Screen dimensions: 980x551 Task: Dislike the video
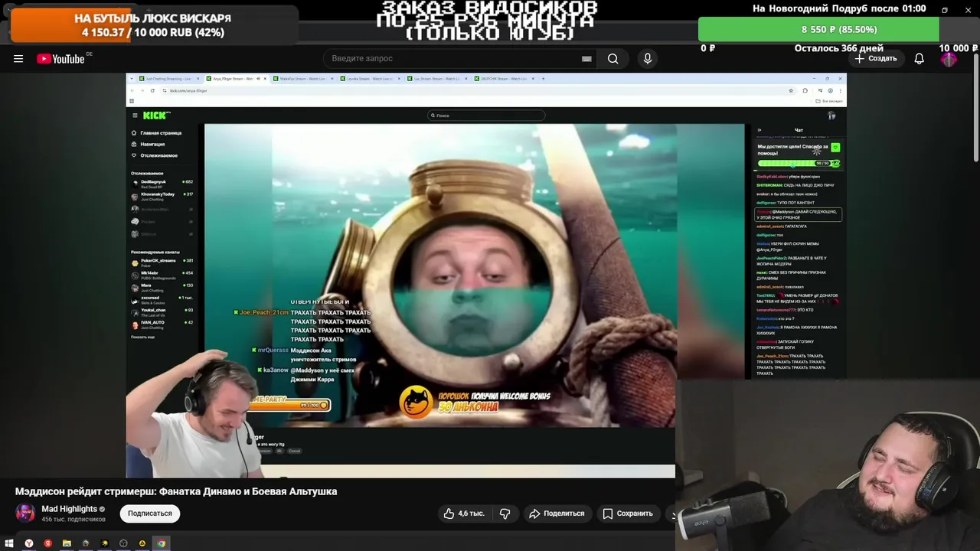(505, 514)
